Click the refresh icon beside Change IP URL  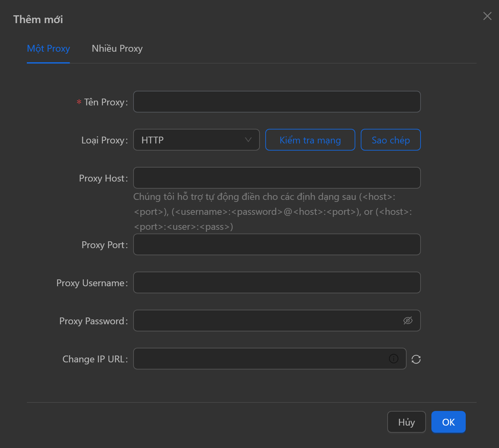pyautogui.click(x=416, y=359)
